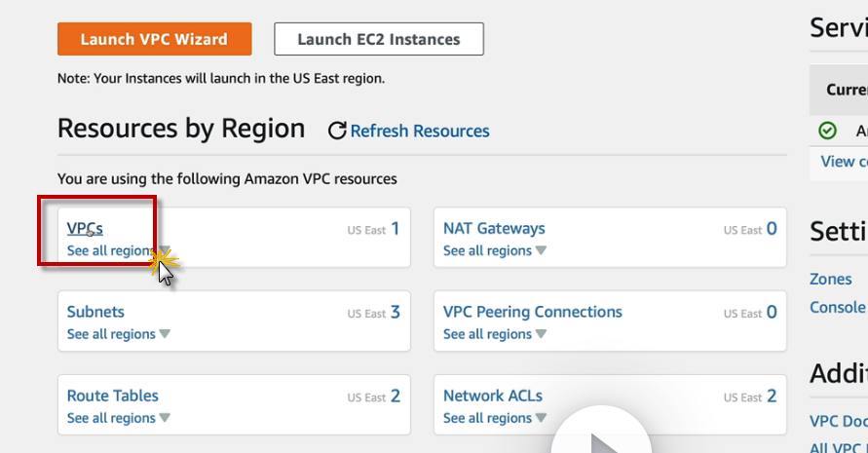Open the Route Tables link

[x=112, y=396]
